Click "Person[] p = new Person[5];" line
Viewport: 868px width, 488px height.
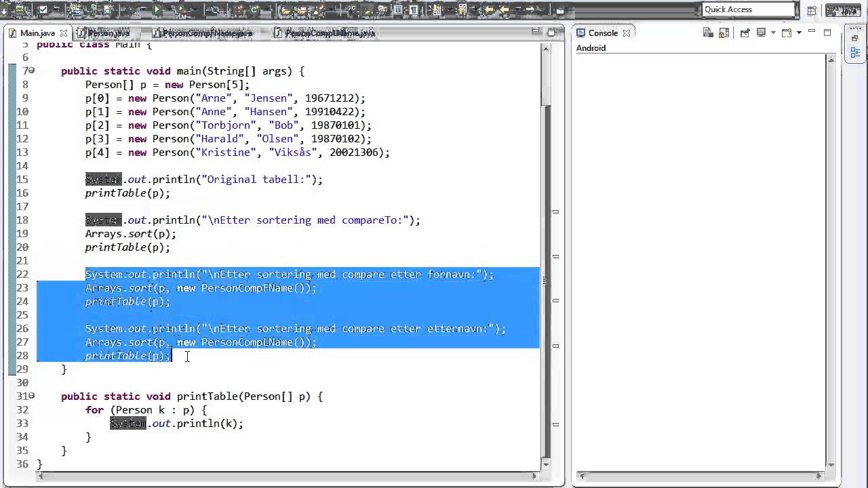click(167, 84)
